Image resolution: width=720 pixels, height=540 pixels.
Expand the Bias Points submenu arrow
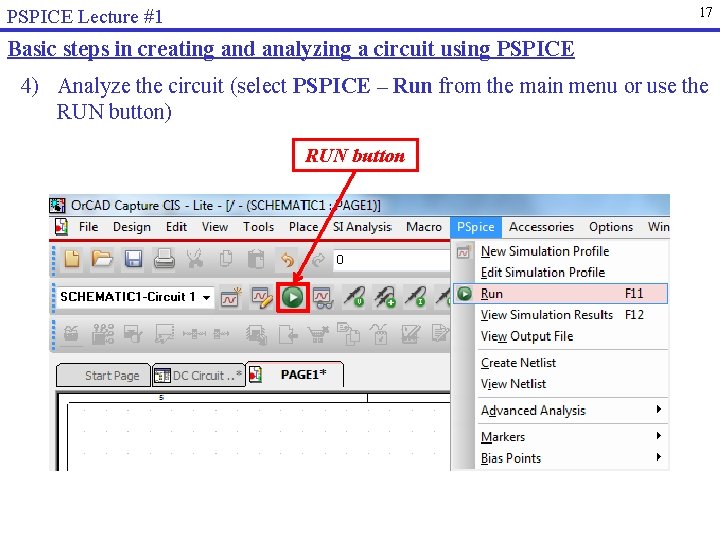coord(659,457)
